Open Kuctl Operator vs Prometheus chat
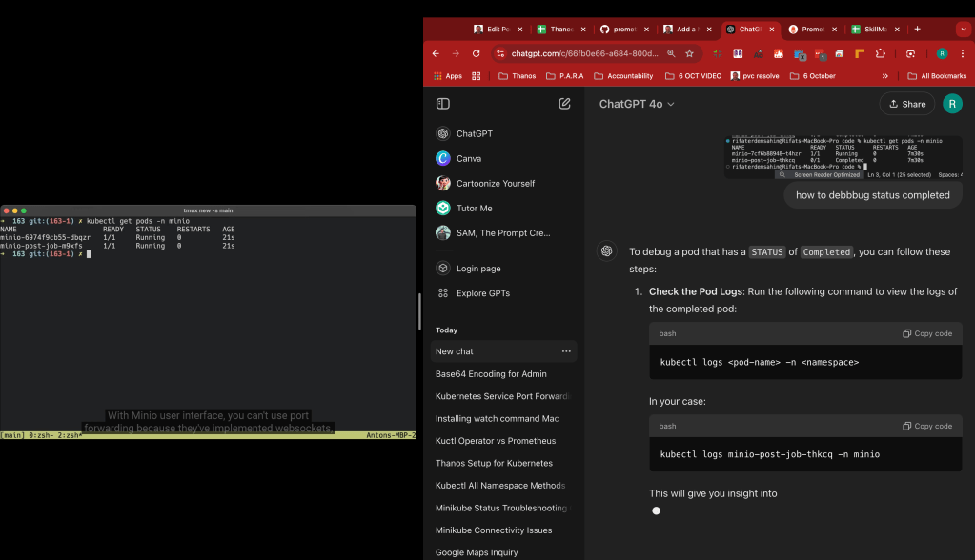 (503, 441)
